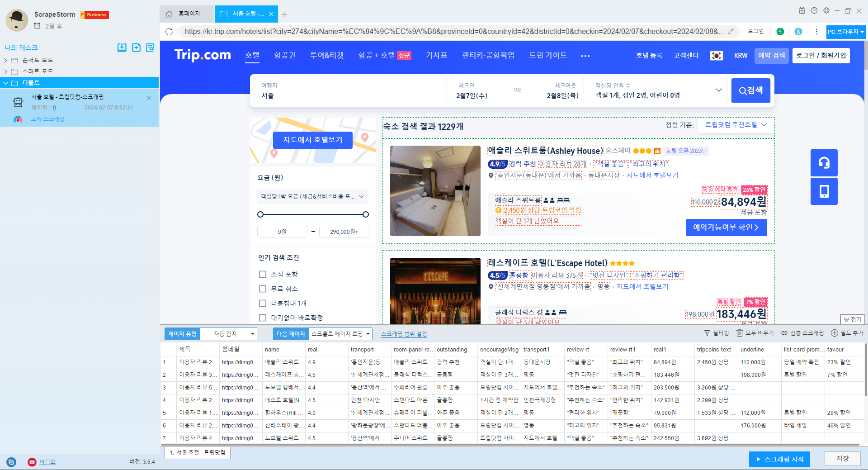Viewport: 868px width, 470px height.
Task: Click the browser URL address field
Action: point(455,32)
